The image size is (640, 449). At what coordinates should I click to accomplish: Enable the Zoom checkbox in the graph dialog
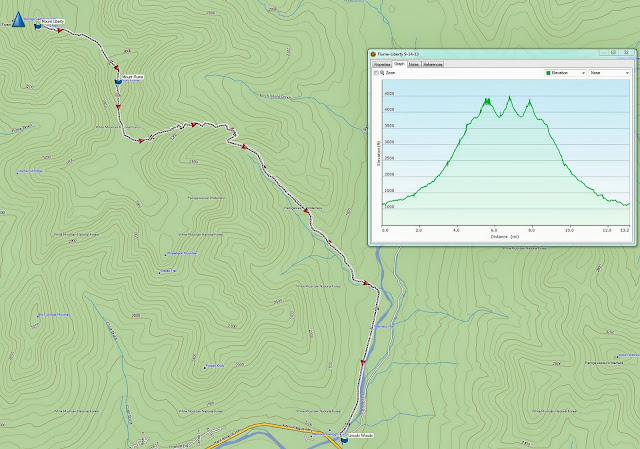coord(376,73)
